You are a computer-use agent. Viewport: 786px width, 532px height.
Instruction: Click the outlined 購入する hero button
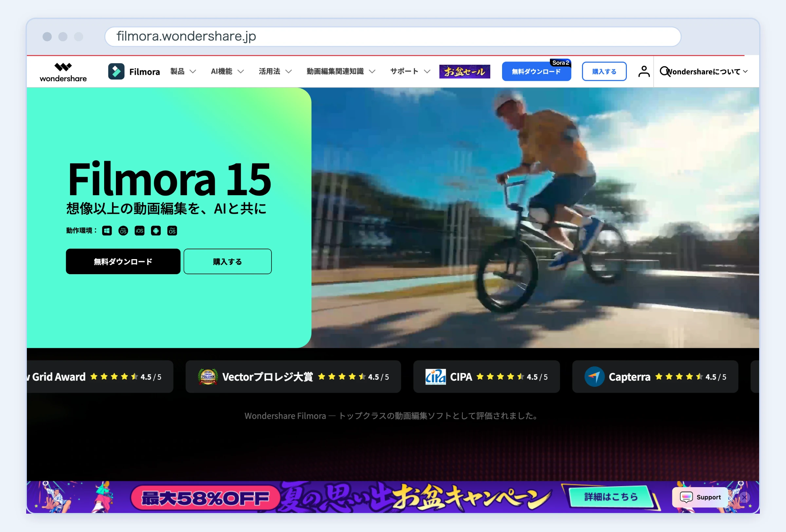tap(227, 261)
